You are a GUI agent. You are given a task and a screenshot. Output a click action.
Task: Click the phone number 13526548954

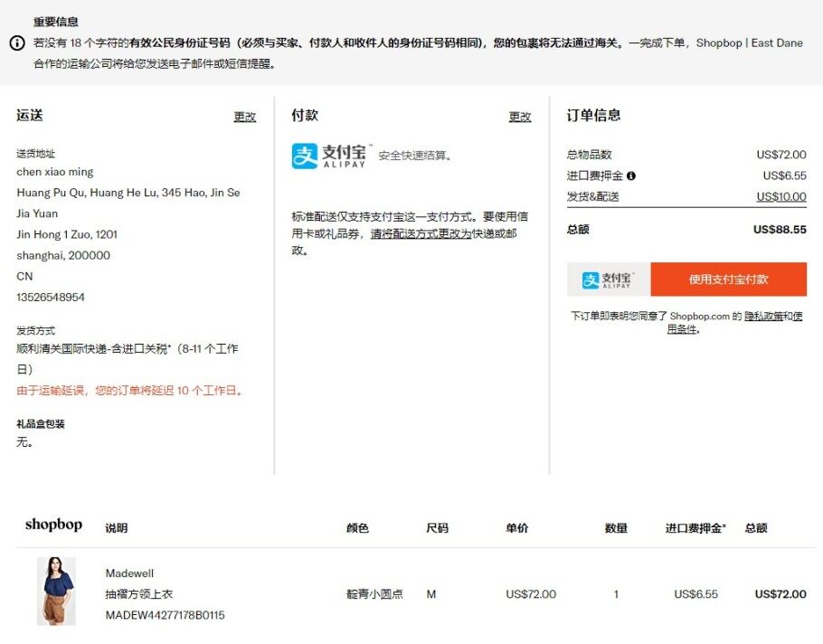coord(51,297)
